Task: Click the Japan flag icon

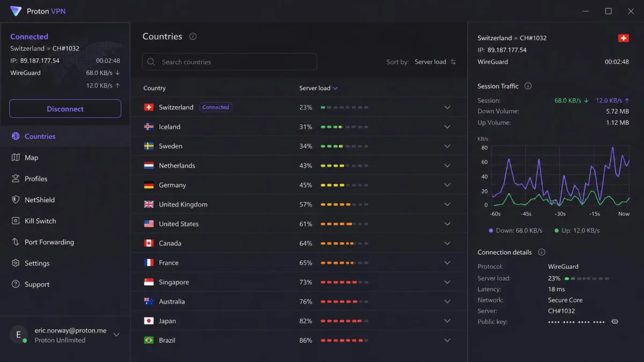Action: (x=149, y=321)
